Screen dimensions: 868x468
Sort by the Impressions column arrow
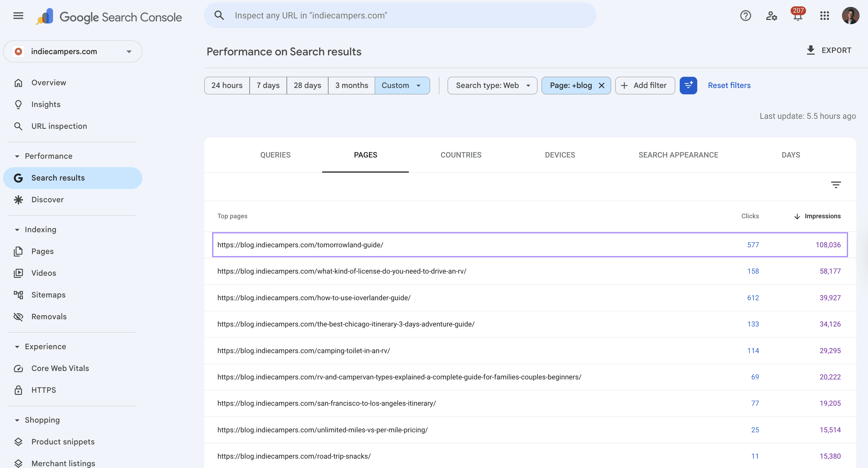(797, 216)
